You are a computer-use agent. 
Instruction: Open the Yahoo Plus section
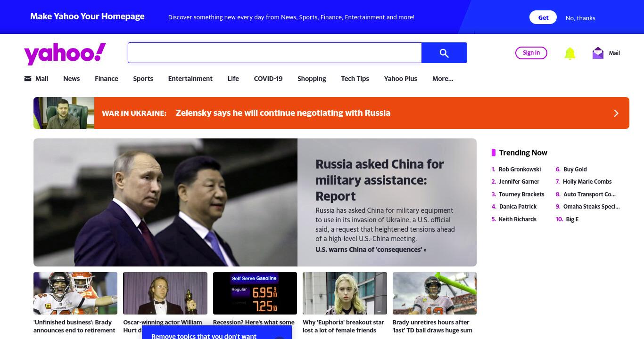pos(401,79)
